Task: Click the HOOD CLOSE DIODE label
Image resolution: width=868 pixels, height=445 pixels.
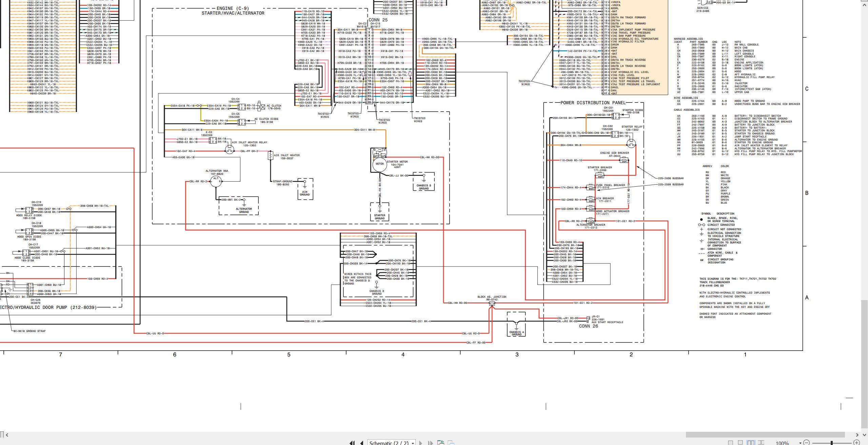Action: pyautogui.click(x=27, y=258)
